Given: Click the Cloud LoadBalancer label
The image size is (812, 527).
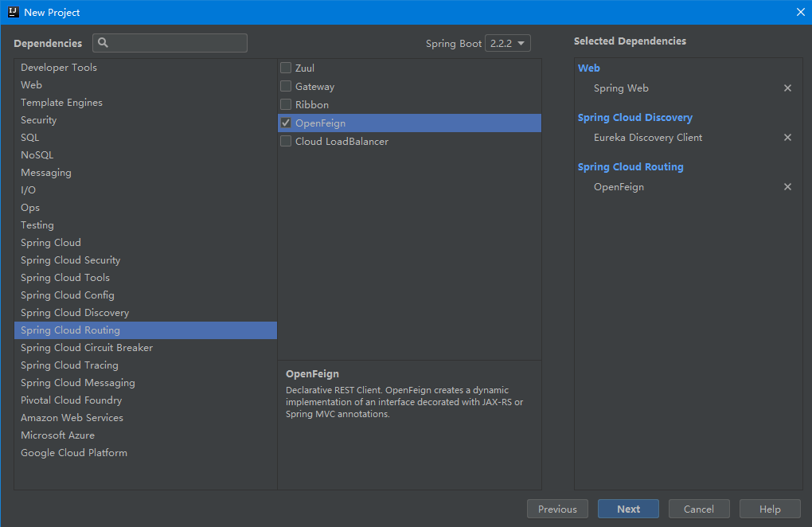Looking at the screenshot, I should click(342, 142).
